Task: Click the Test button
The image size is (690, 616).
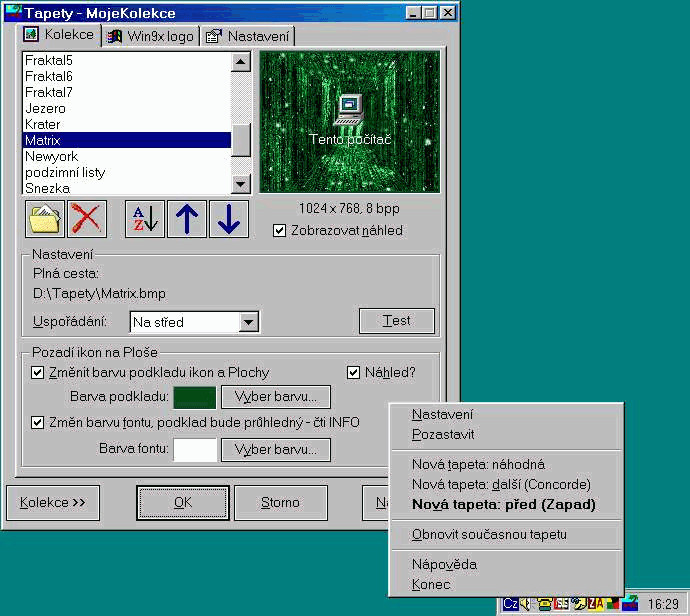Action: [x=396, y=321]
